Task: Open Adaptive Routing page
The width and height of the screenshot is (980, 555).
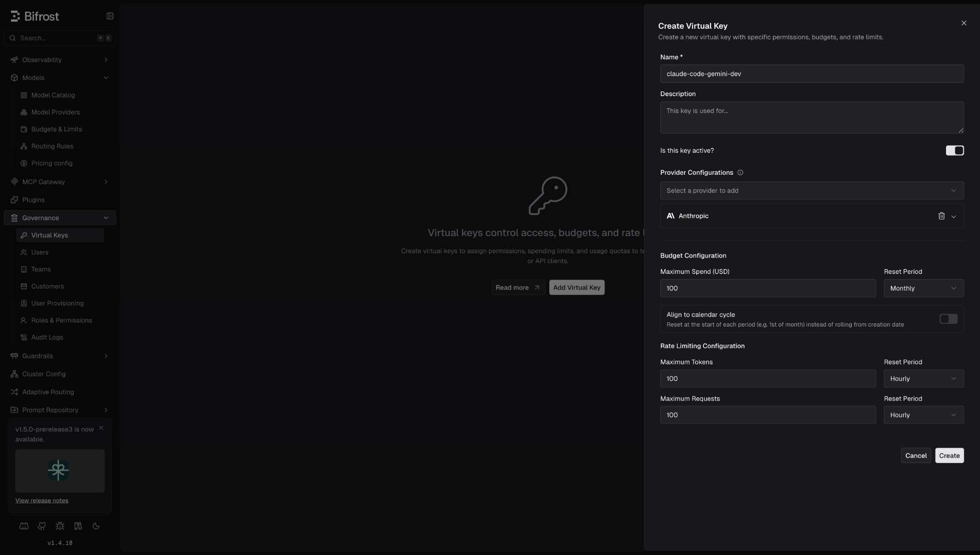Action: [x=60, y=392]
